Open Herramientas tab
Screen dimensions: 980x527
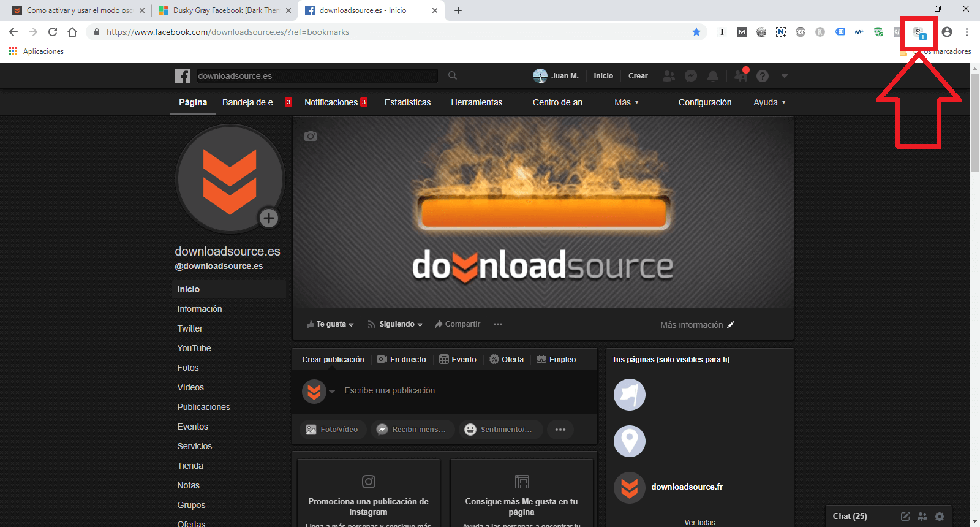click(480, 102)
